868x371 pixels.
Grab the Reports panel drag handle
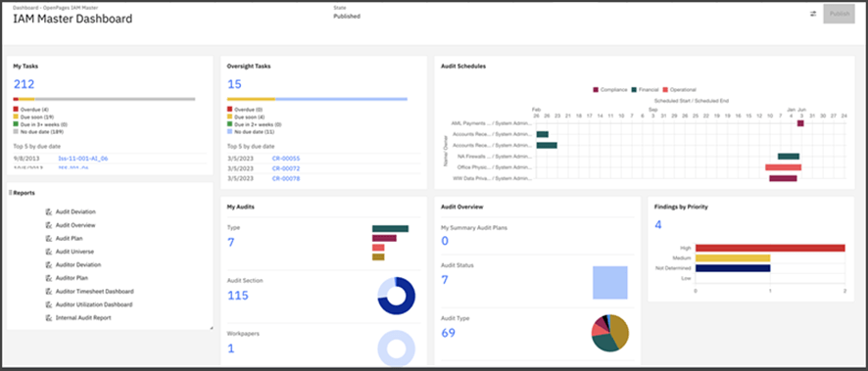pos(11,193)
